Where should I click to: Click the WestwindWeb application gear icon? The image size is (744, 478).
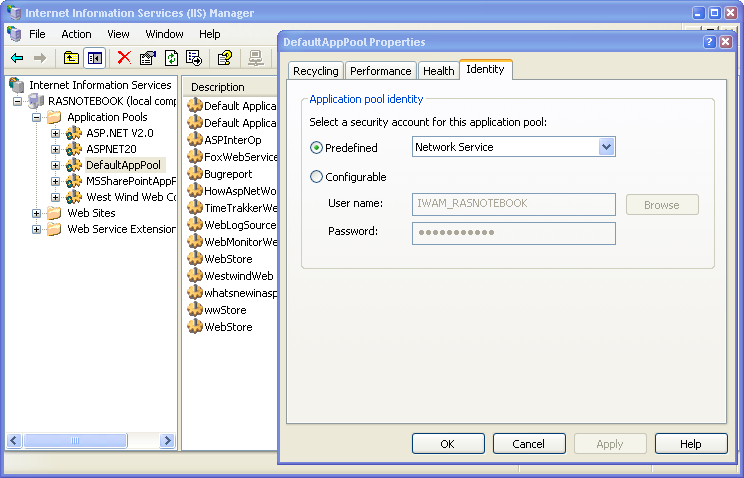[x=195, y=275]
